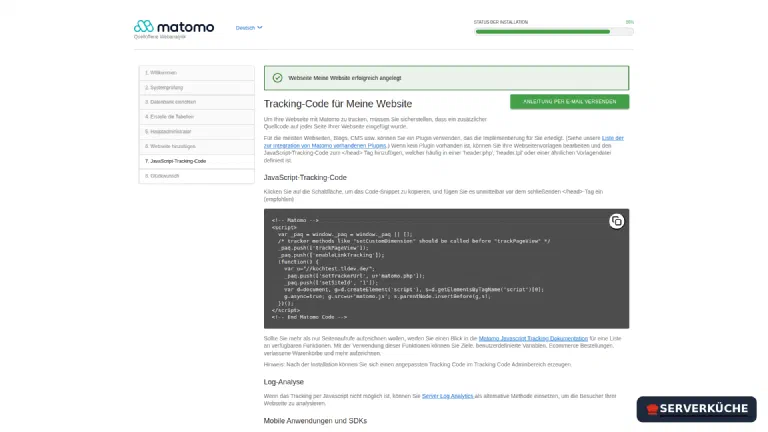
Task: Select step 3. Datenbank einrichten
Action: pos(196,102)
